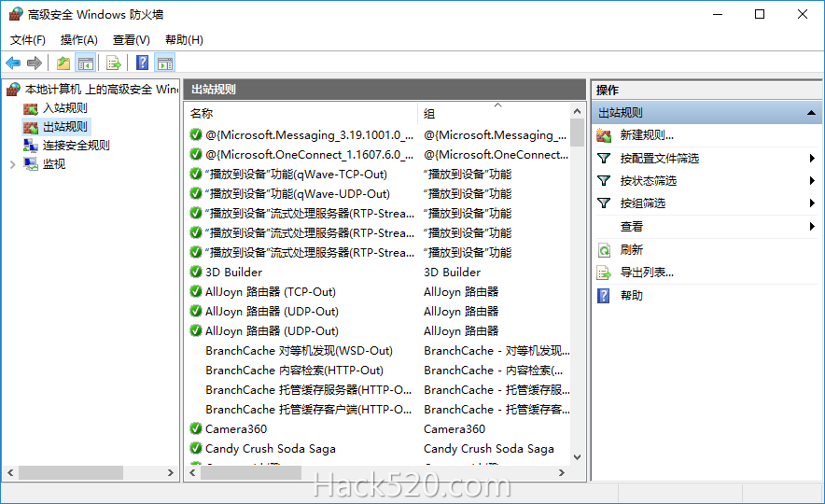This screenshot has height=504, width=825.
Task: Open the 文件(F) menu
Action: click(28, 40)
